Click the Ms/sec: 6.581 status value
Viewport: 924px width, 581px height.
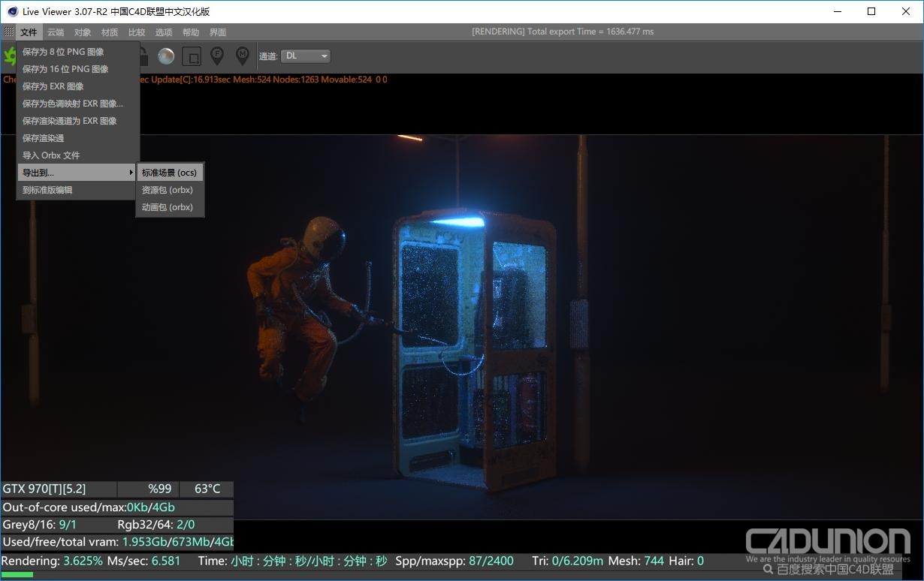(144, 561)
